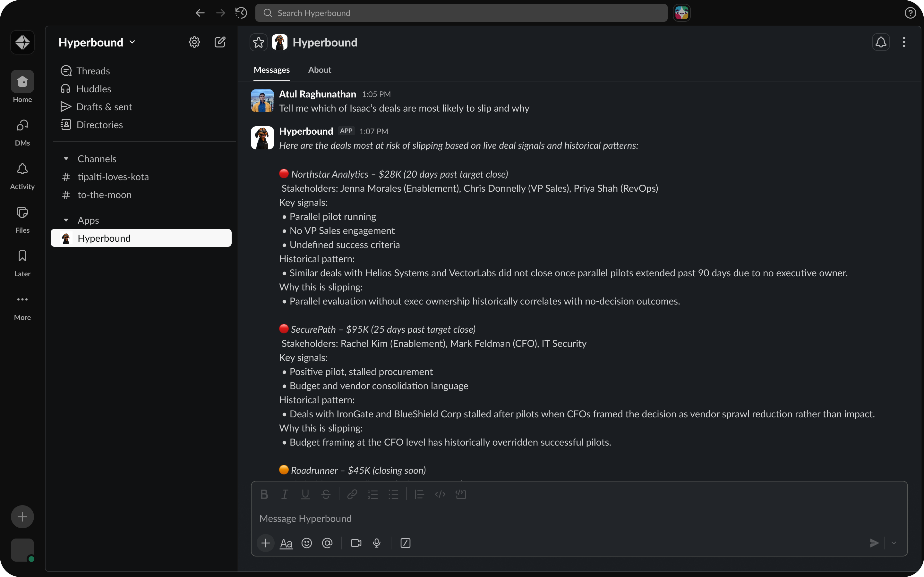Open slash shortcuts icon in composer

(405, 543)
